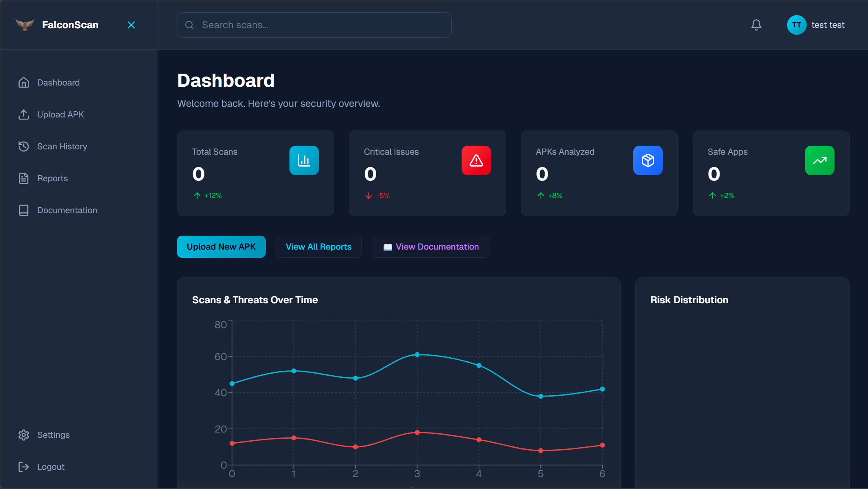The image size is (868, 489).
Task: Click the Dashboard home icon in sidebar
Action: pos(24,83)
